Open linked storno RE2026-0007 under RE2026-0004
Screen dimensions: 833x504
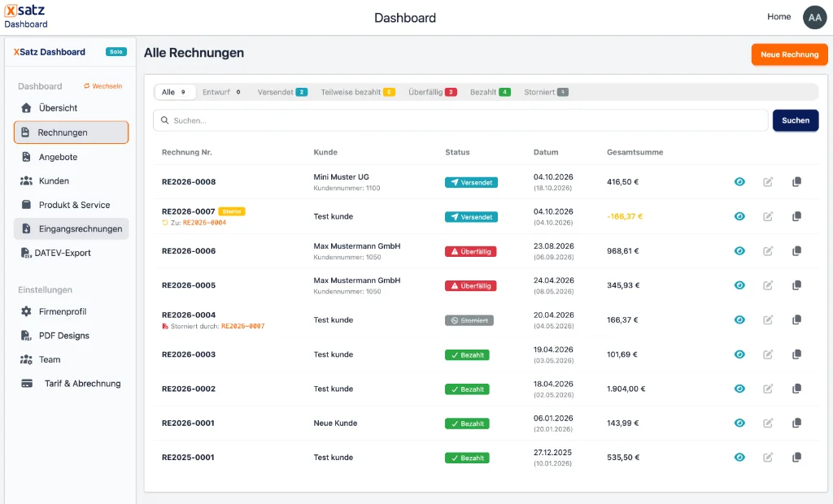242,326
